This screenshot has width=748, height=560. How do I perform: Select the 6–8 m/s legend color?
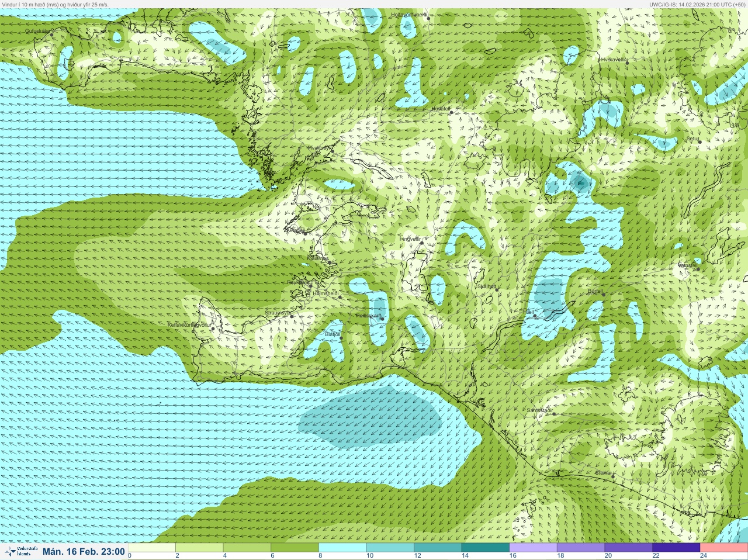295,548
